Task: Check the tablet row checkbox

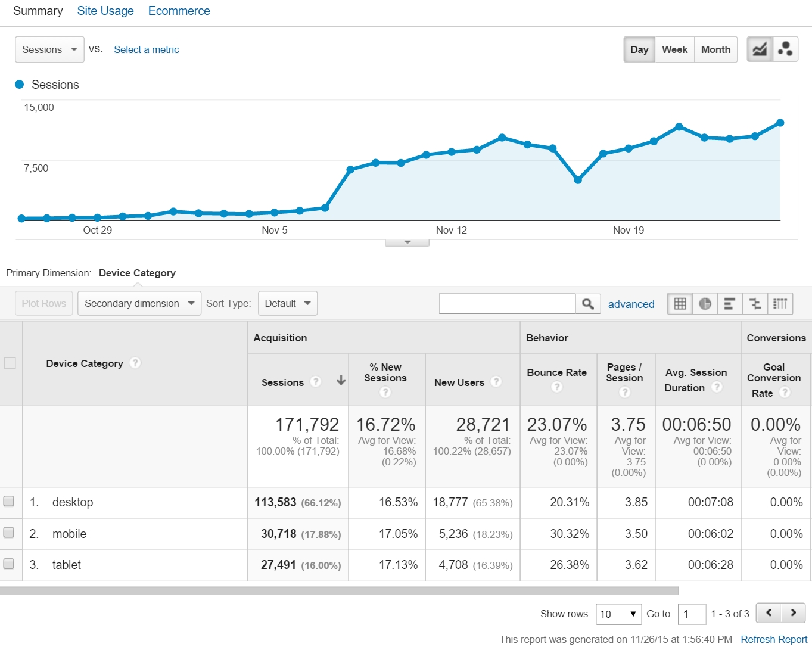Action: [x=9, y=564]
